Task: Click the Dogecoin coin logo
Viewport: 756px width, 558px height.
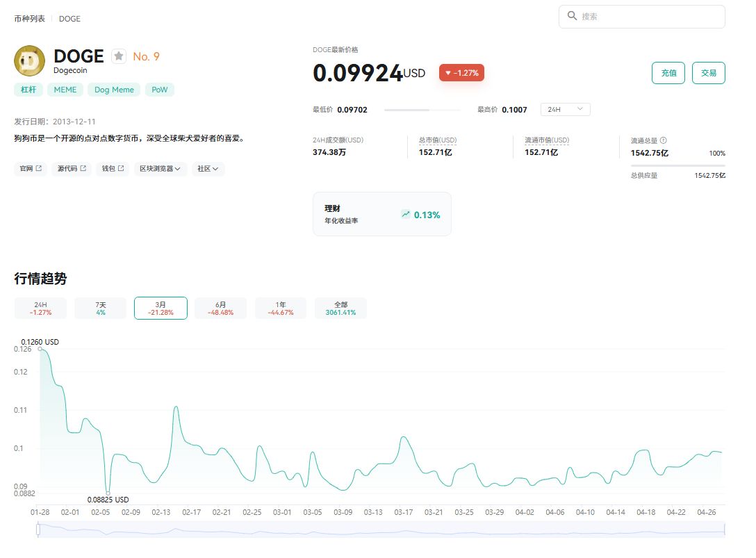Action: click(x=29, y=60)
